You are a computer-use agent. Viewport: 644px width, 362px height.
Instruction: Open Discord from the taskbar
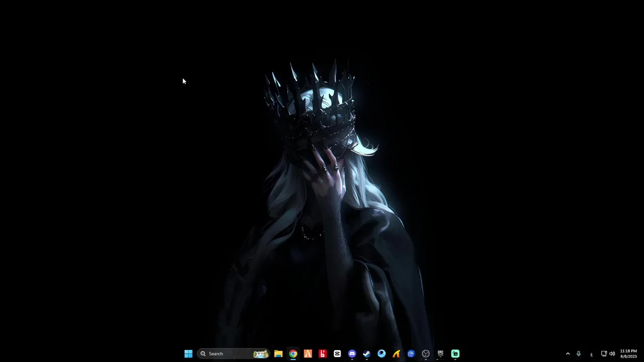(x=352, y=353)
